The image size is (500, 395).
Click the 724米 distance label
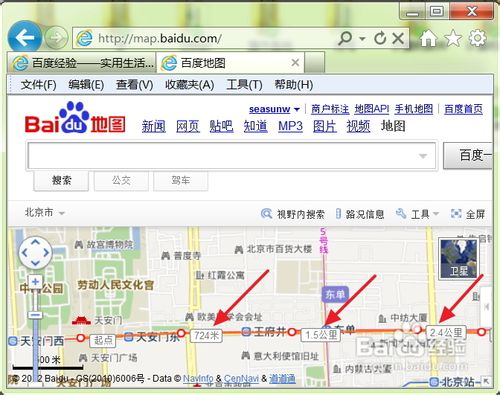tap(206, 335)
